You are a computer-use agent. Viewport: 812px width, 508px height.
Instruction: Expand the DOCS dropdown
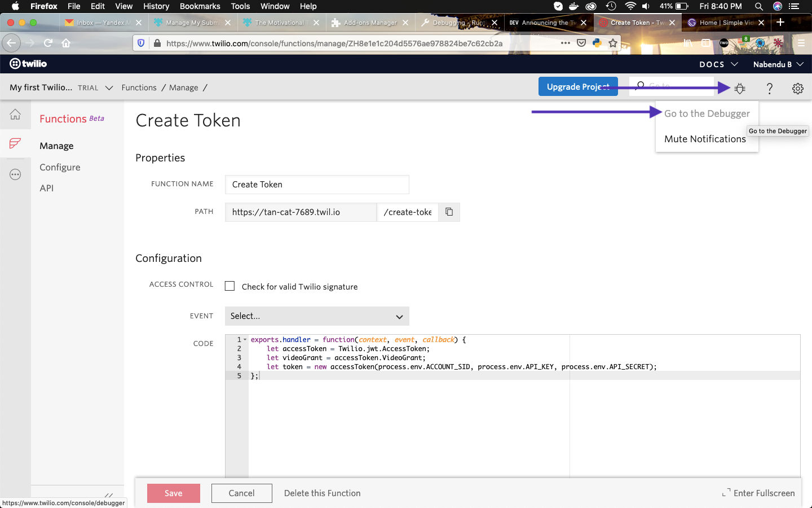tap(718, 64)
